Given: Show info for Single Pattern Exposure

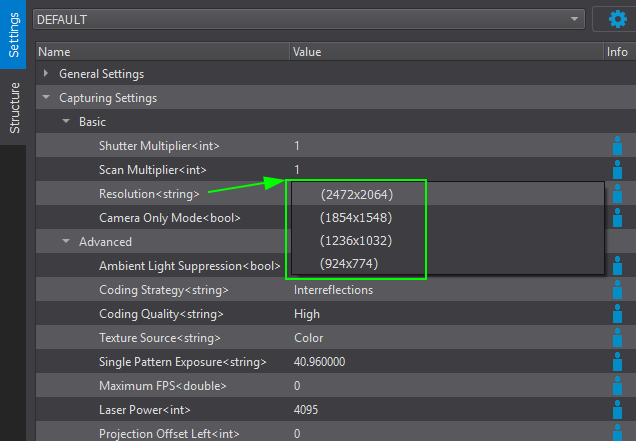Looking at the screenshot, I should tap(617, 362).
